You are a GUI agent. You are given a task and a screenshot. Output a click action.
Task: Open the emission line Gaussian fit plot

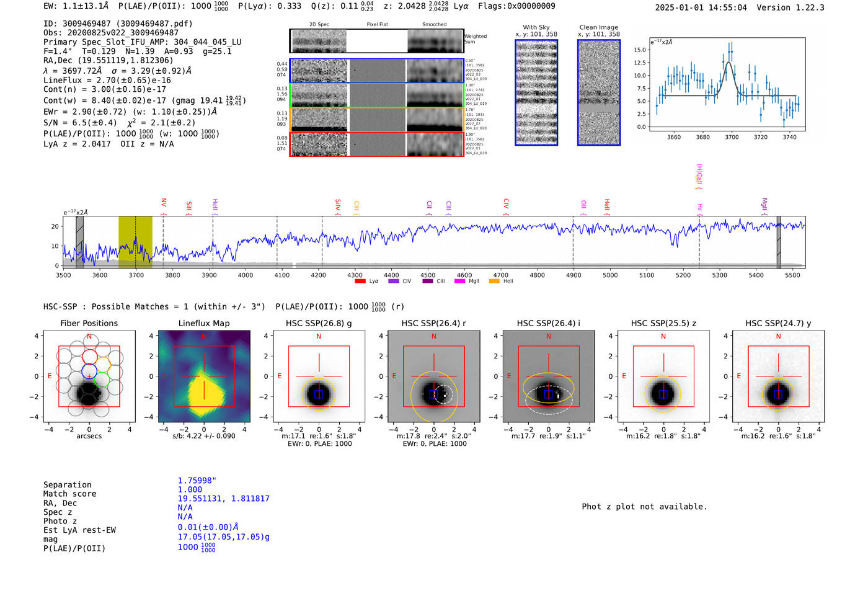tap(727, 84)
